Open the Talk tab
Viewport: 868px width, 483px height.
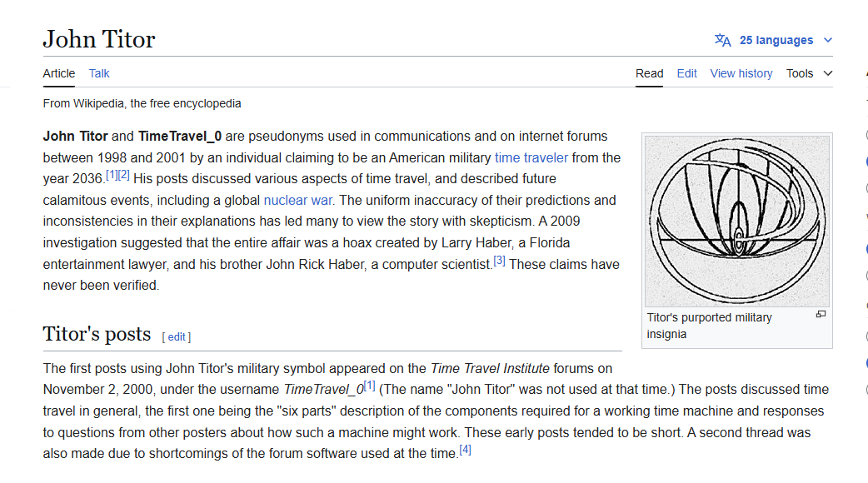99,73
